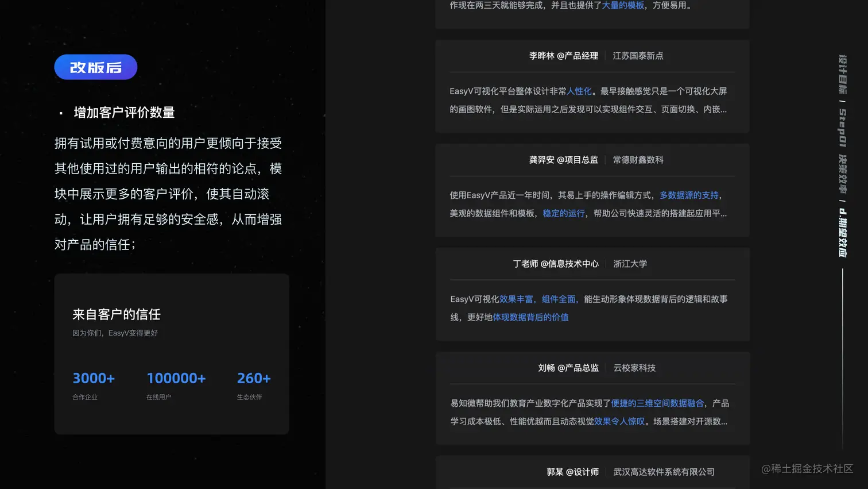Open the 大量的模板 highlighted link
Screen dimensions: 868x489
point(623,5)
